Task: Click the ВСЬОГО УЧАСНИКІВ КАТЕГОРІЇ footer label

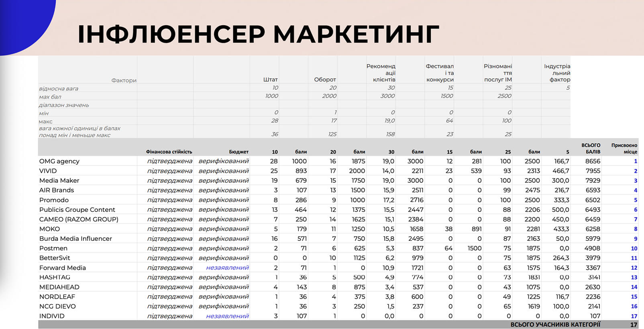Action: click(555, 325)
